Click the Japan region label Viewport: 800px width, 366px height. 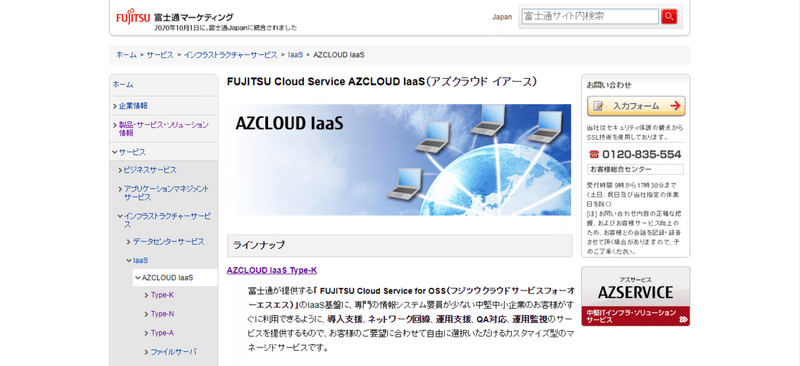[x=502, y=17]
